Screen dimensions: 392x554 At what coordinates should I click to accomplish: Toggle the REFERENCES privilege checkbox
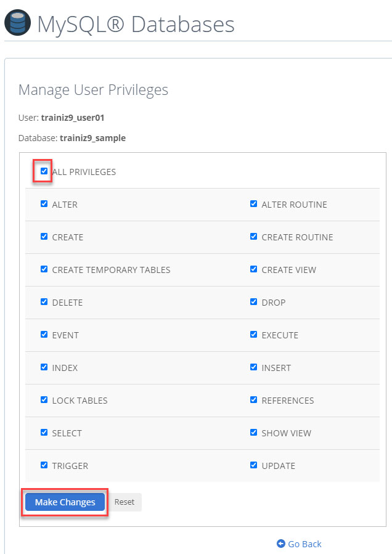[253, 399]
